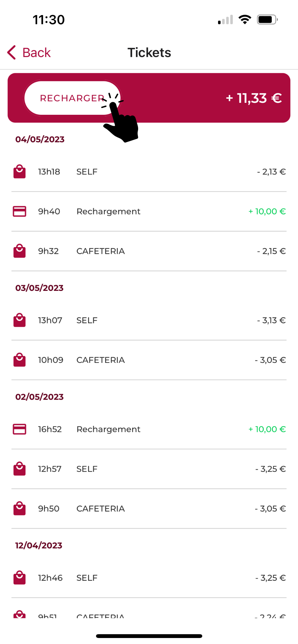The height and width of the screenshot is (644, 298).
Task: Tap credit card icon for 16h52 Rechargement
Action: (20, 429)
